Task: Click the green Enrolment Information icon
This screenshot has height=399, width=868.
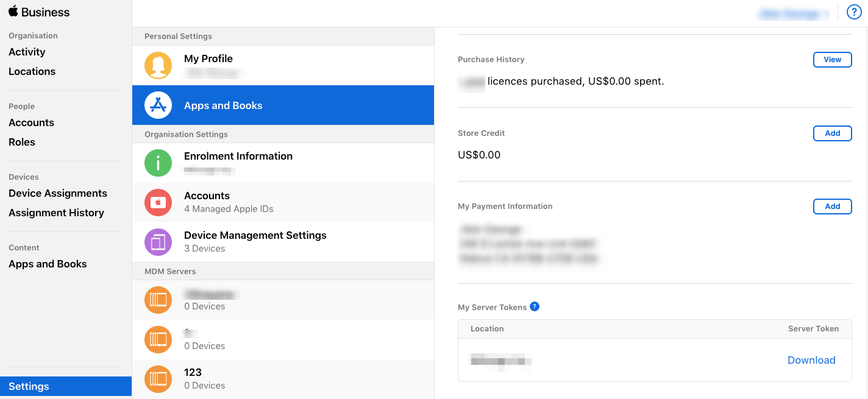Action: point(158,163)
